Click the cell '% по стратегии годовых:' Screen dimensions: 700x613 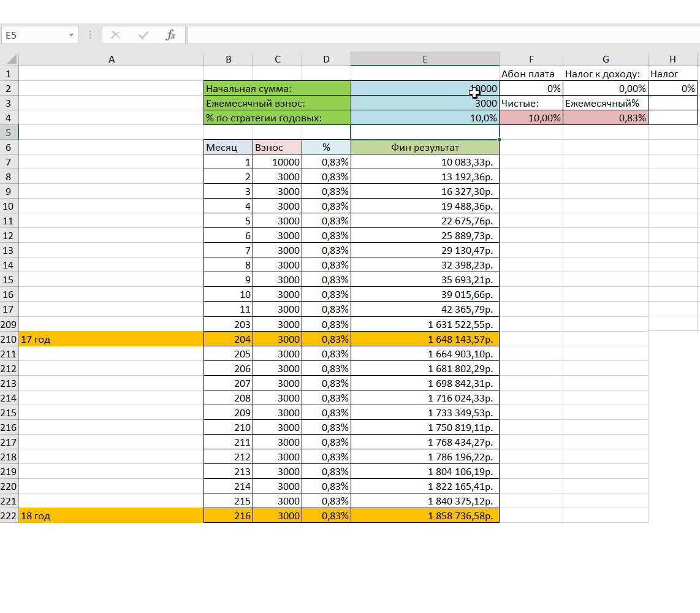pyautogui.click(x=277, y=118)
